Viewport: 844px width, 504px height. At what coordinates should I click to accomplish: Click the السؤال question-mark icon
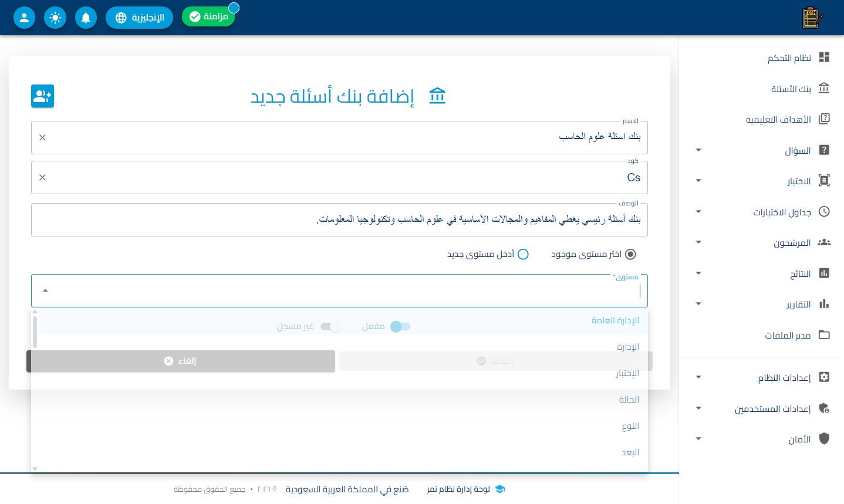tap(824, 150)
